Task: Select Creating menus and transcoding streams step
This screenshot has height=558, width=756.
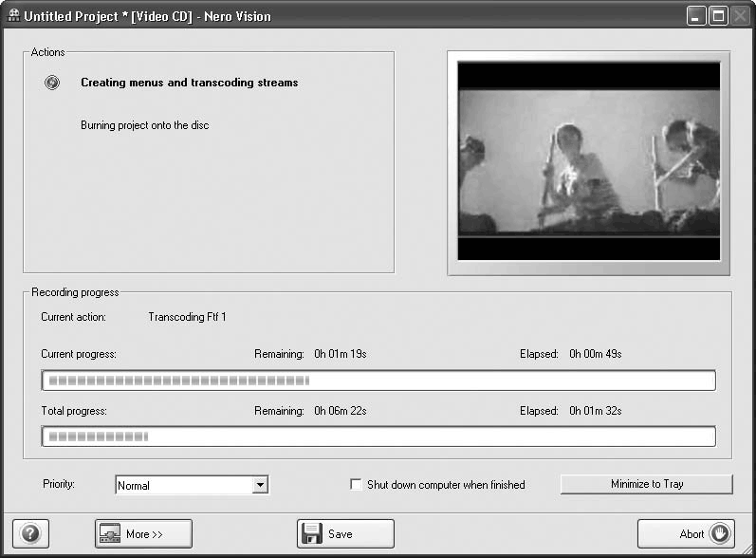Action: click(x=189, y=83)
